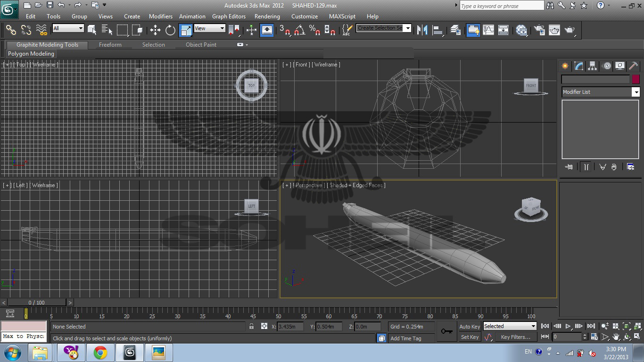Click the Align tool icon
The image size is (644, 362).
[438, 30]
